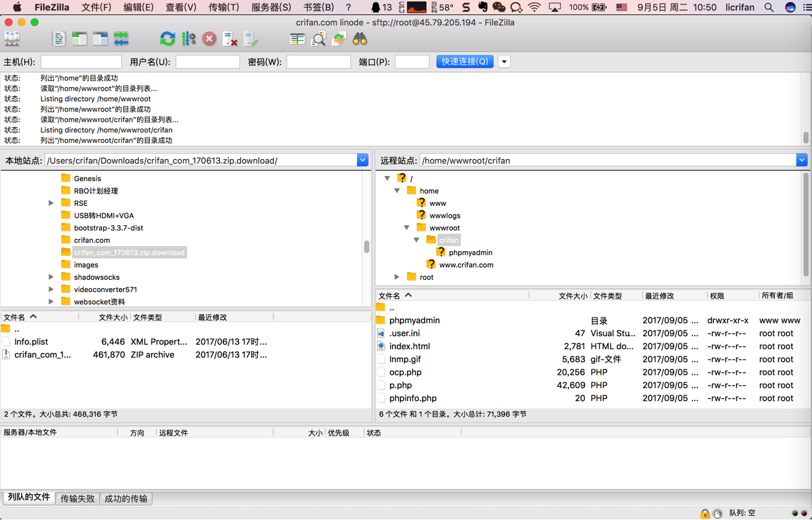Open the 编辑(E) menu

138,8
